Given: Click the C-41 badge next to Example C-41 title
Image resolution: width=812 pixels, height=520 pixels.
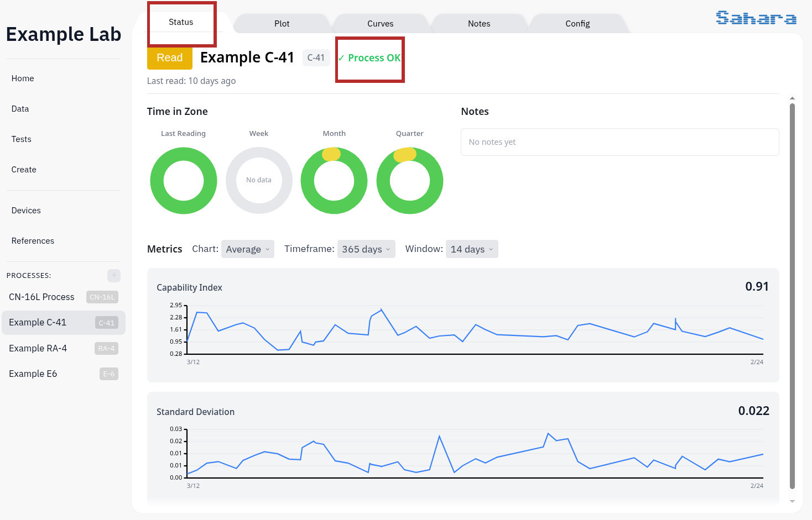Looking at the screenshot, I should (x=316, y=57).
